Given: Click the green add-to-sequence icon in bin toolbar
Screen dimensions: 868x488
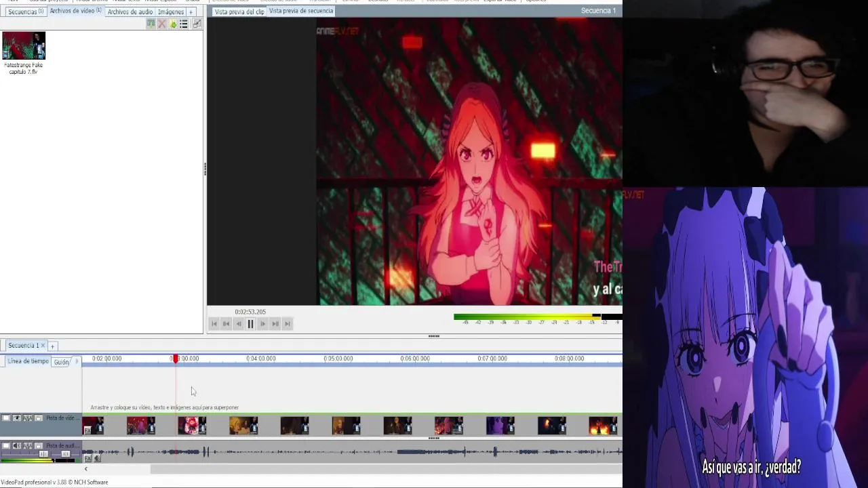Looking at the screenshot, I should tap(151, 24).
